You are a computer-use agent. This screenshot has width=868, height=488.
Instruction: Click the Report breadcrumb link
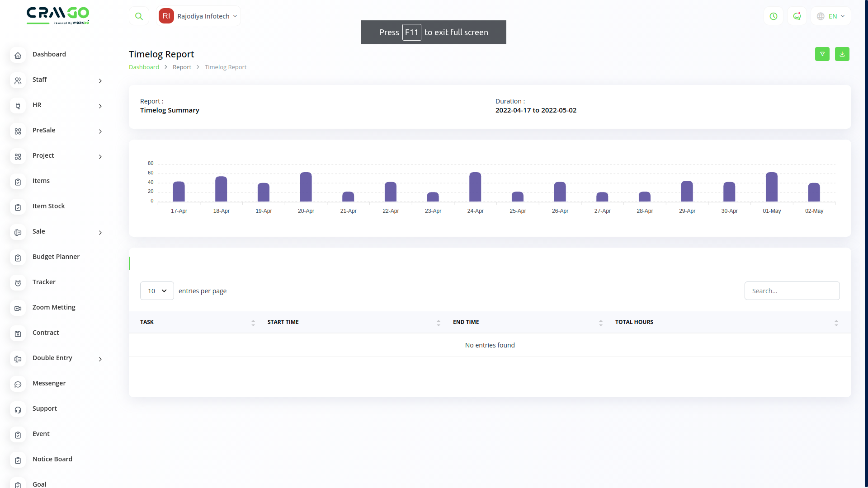point(182,67)
